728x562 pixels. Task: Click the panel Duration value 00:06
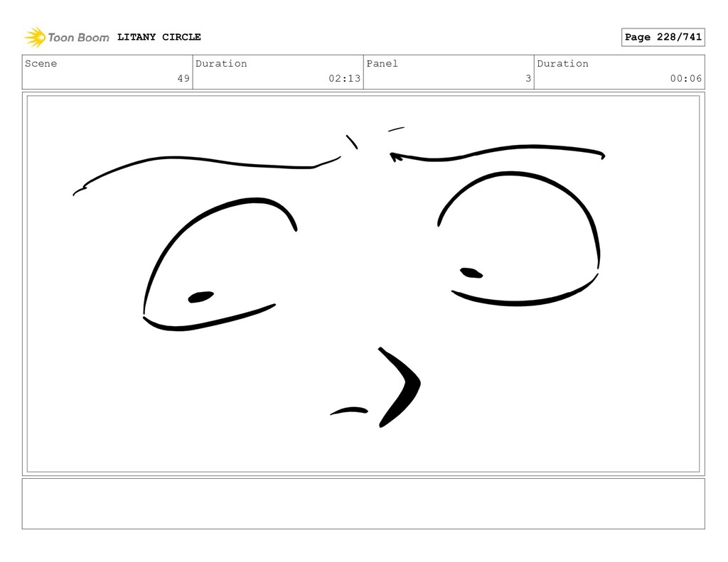[686, 78]
